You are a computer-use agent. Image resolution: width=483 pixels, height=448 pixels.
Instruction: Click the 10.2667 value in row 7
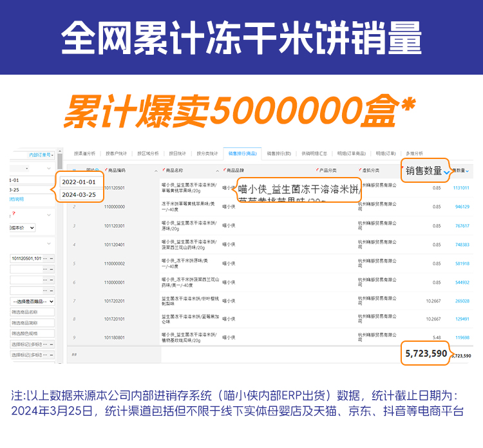coord(433,301)
